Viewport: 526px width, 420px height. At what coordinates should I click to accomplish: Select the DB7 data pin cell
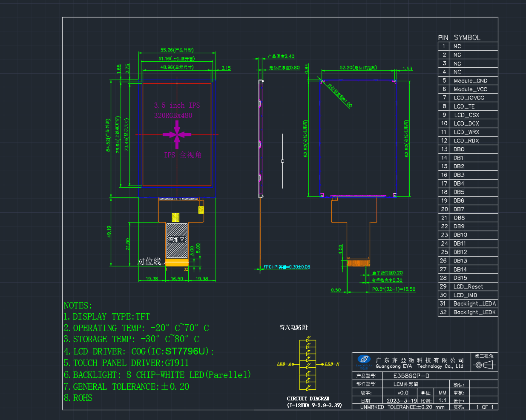(x=474, y=209)
